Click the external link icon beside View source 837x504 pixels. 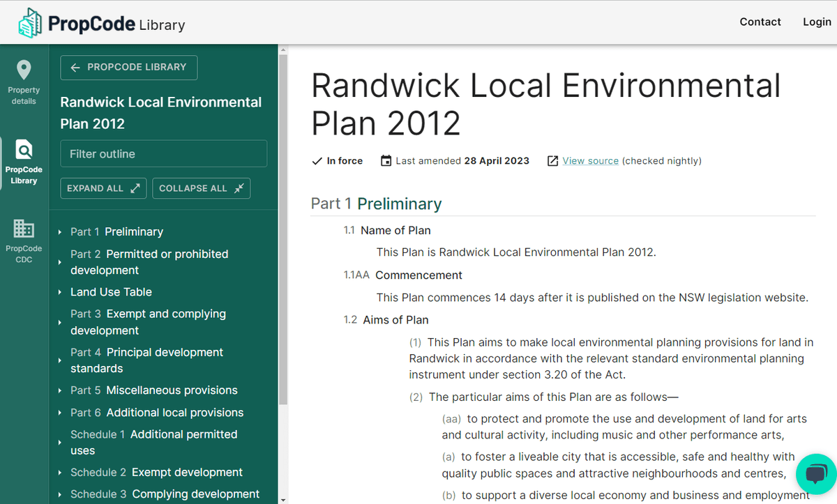[552, 161]
